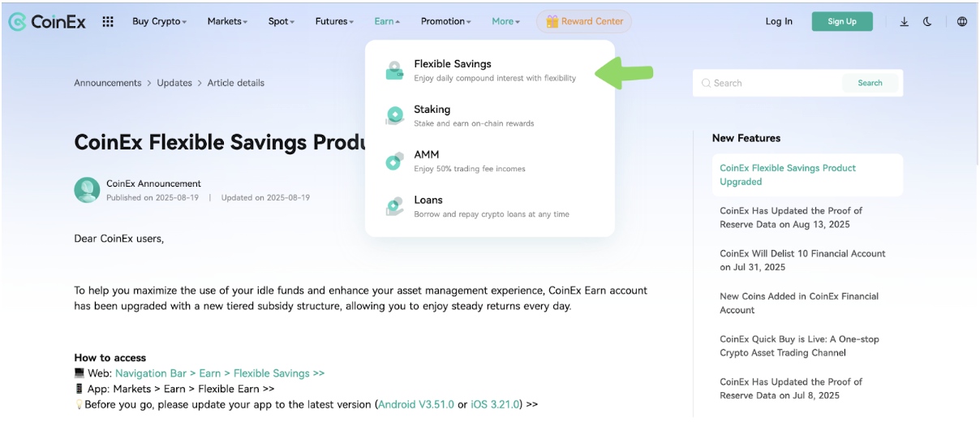Open the Reward Center

(x=584, y=22)
